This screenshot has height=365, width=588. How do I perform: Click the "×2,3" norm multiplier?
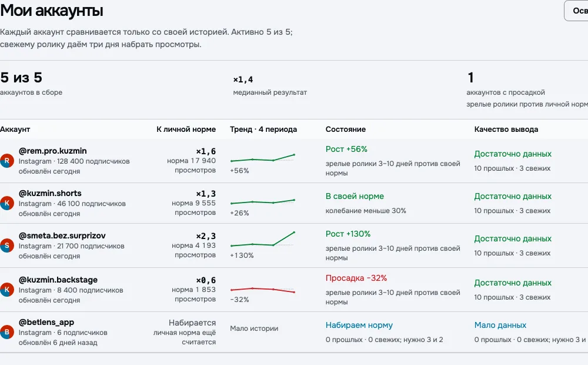point(206,236)
